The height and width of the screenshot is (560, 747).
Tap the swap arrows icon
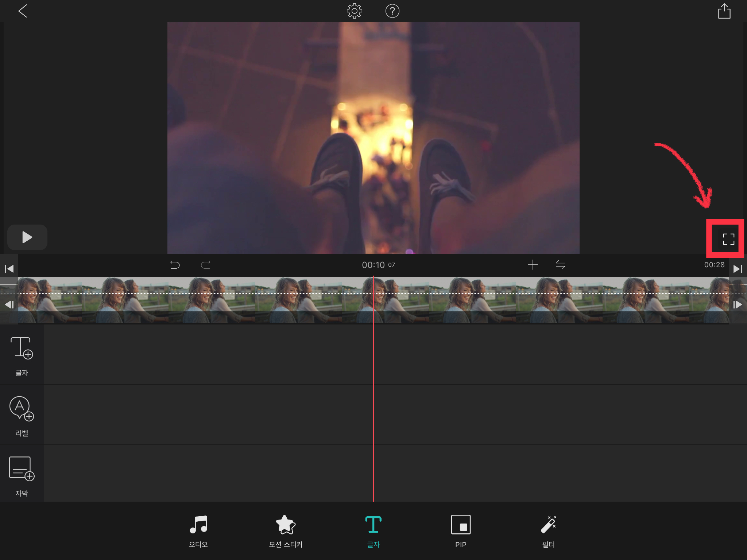click(560, 265)
